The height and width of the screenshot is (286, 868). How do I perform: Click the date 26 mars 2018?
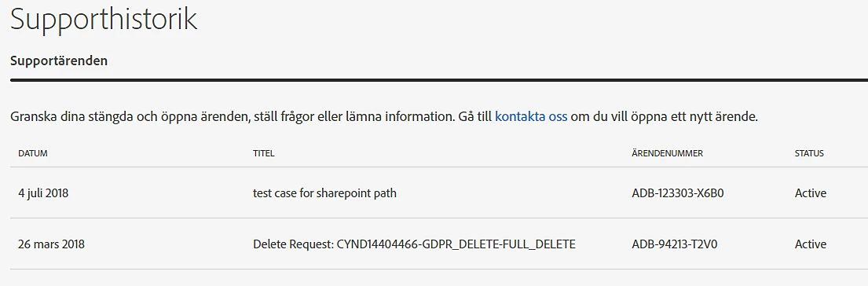52,244
